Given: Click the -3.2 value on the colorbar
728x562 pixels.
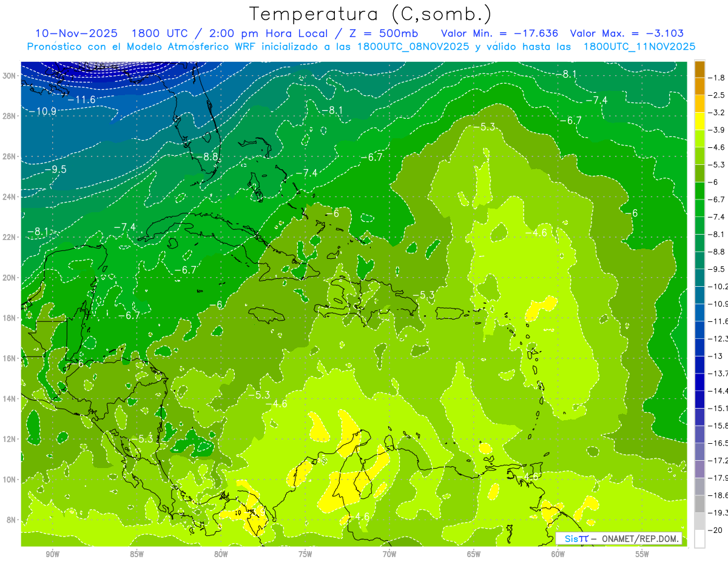Looking at the screenshot, I should click(x=718, y=113).
